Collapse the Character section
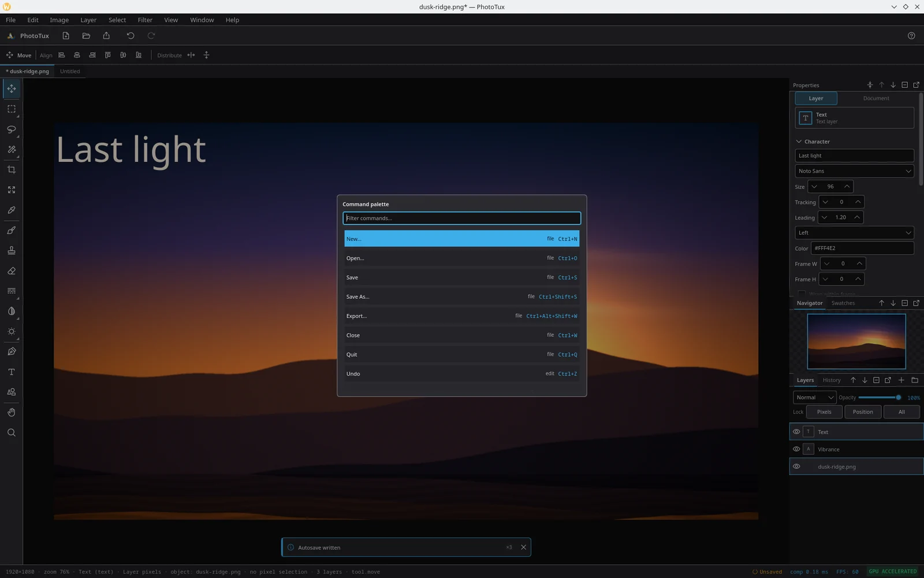 click(x=799, y=142)
